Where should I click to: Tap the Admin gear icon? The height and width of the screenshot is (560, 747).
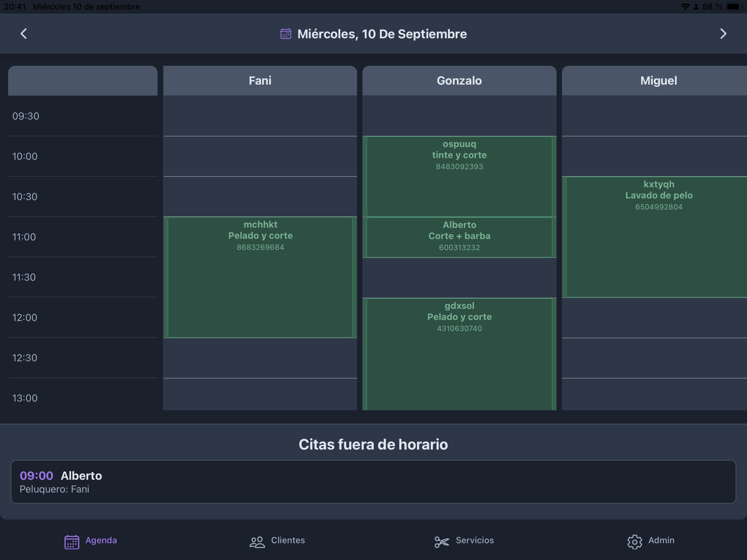click(x=635, y=542)
